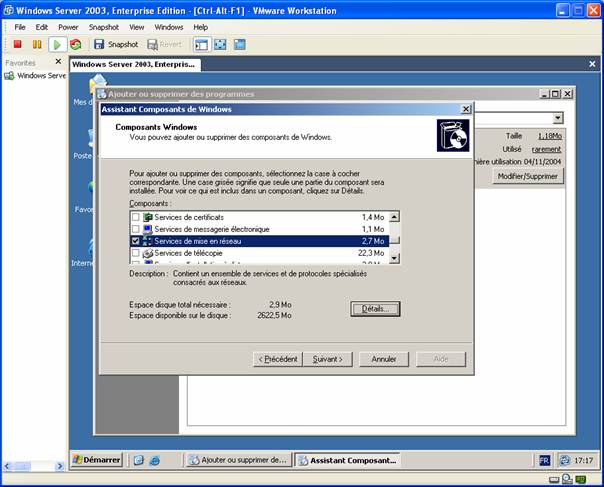Click the Démarrer start button
Viewport: 604px width, 487px height.
click(97, 460)
